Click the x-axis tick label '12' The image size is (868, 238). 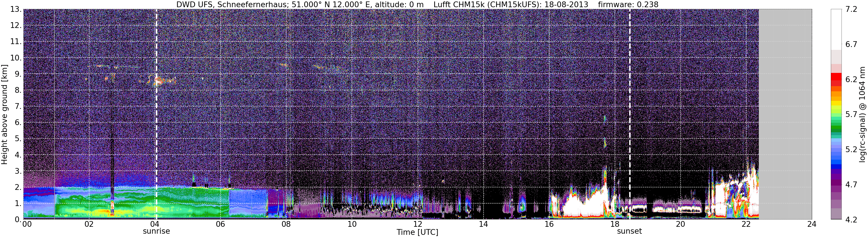[x=417, y=224]
